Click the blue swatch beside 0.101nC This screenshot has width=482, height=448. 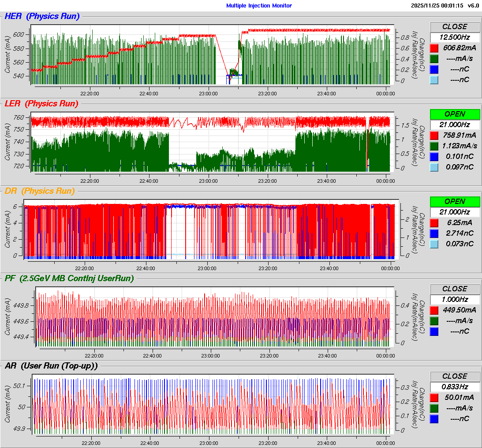coord(434,156)
